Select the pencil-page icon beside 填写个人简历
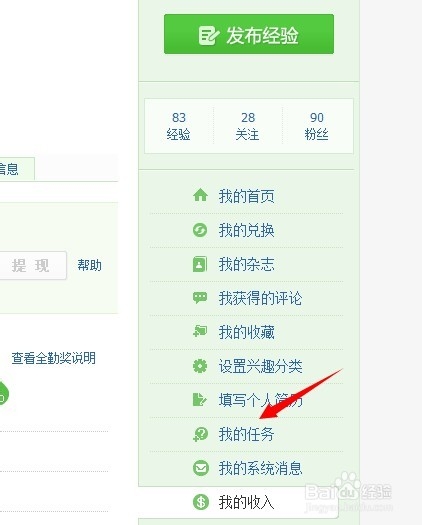The height and width of the screenshot is (525, 422). [x=200, y=399]
